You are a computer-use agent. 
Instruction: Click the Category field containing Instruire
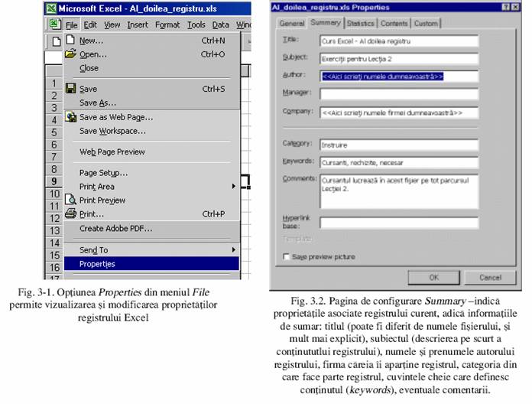pos(399,145)
